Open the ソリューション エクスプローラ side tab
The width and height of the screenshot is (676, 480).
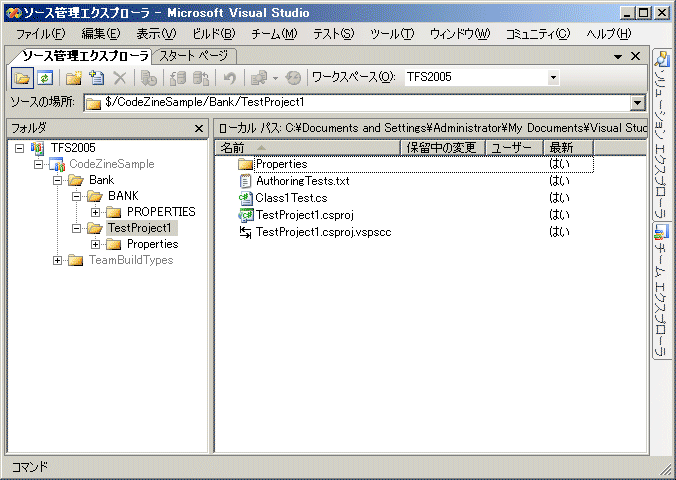coord(661,135)
